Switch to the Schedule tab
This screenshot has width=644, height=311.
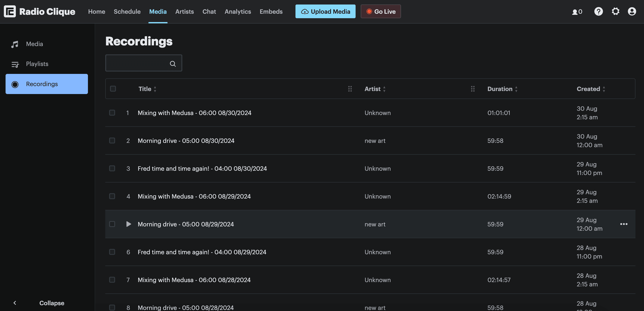coord(127,12)
